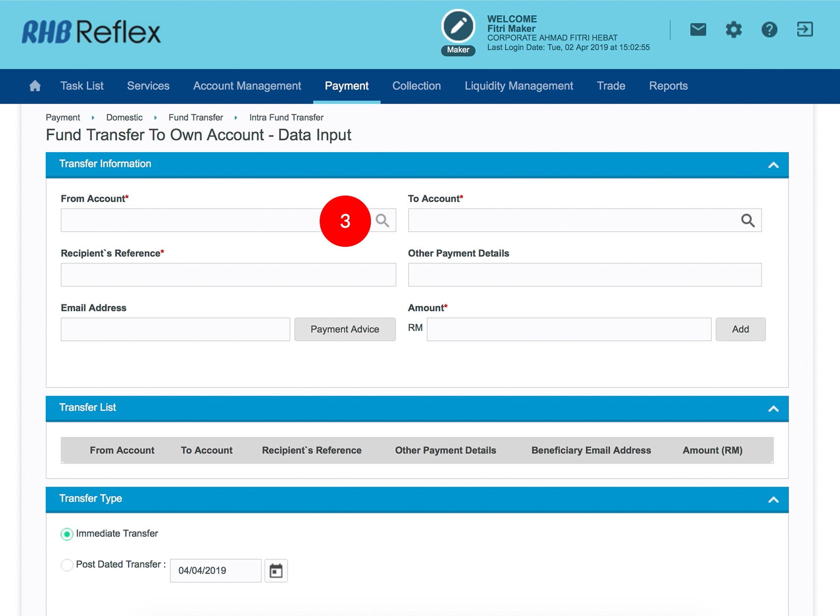Viewport: 840px width, 616px height.
Task: Click the help question mark icon
Action: (x=769, y=30)
